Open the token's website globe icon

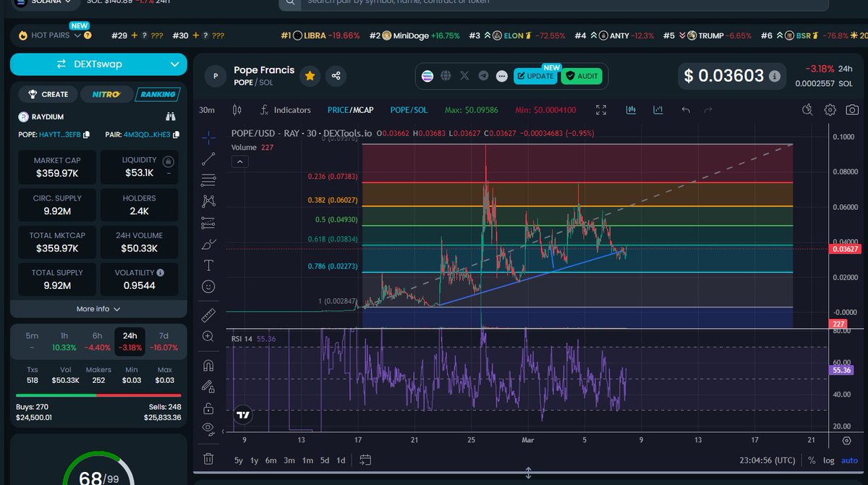(x=446, y=75)
